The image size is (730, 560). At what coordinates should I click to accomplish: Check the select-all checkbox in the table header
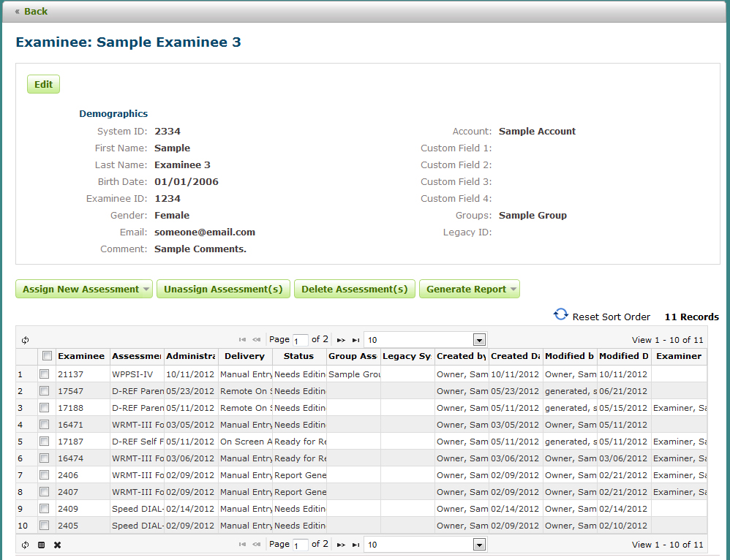(47, 356)
